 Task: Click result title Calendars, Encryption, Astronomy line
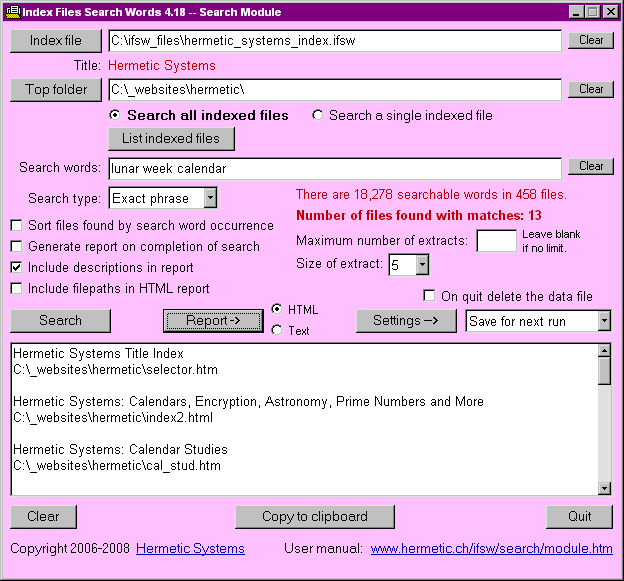(x=248, y=402)
